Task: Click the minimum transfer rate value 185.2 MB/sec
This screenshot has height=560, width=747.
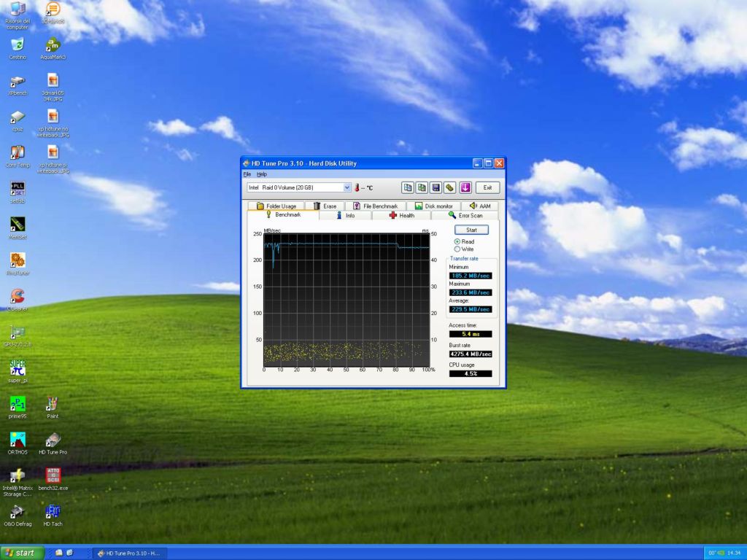Action: pos(471,276)
